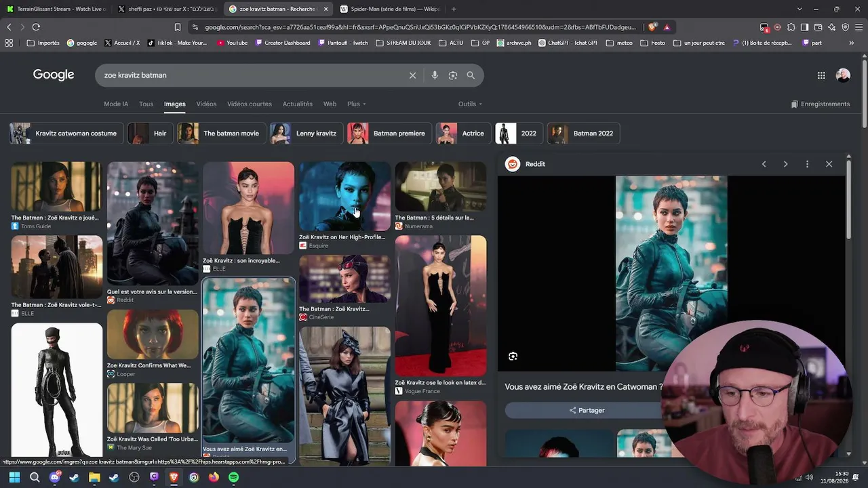Open a new browser tab
Image resolution: width=868 pixels, height=488 pixels.
(x=454, y=9)
